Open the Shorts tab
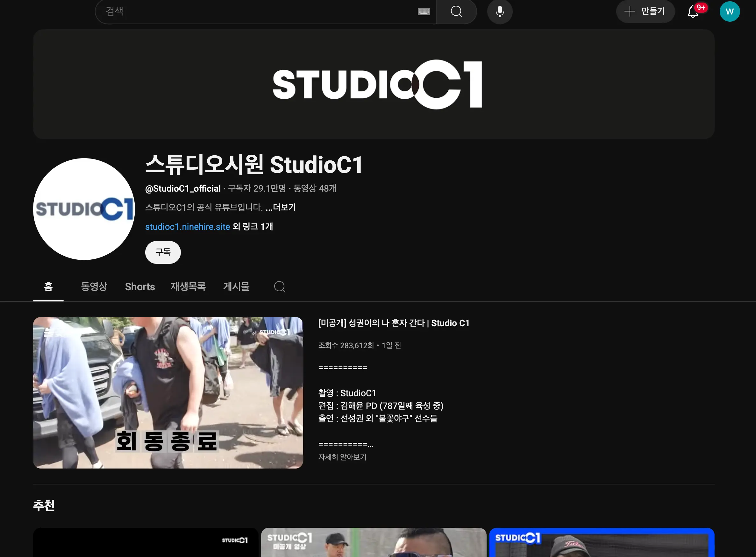Image resolution: width=756 pixels, height=557 pixels. pos(140,286)
